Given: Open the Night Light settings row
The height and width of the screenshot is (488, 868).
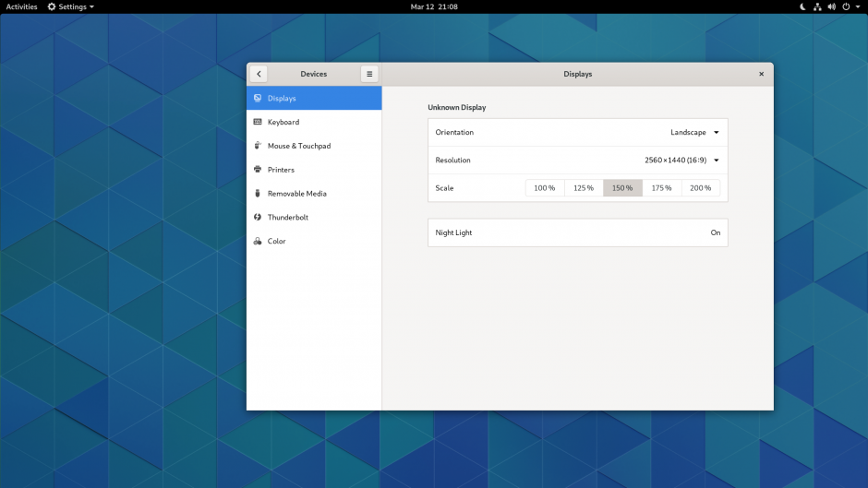Looking at the screenshot, I should pos(577,232).
